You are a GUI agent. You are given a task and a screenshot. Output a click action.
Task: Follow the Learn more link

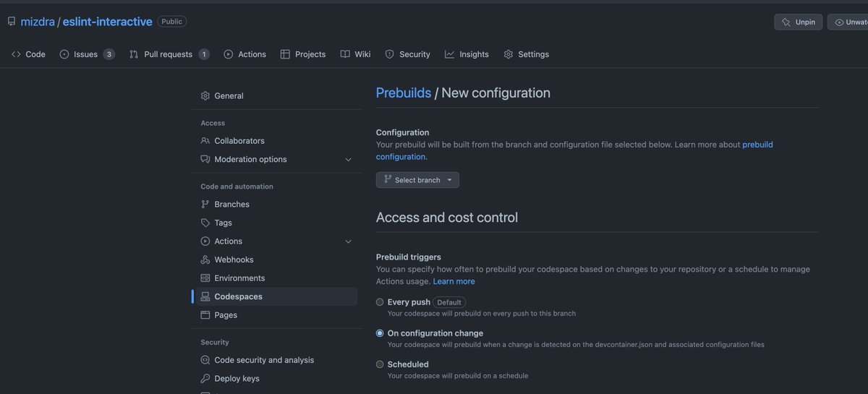pyautogui.click(x=454, y=281)
